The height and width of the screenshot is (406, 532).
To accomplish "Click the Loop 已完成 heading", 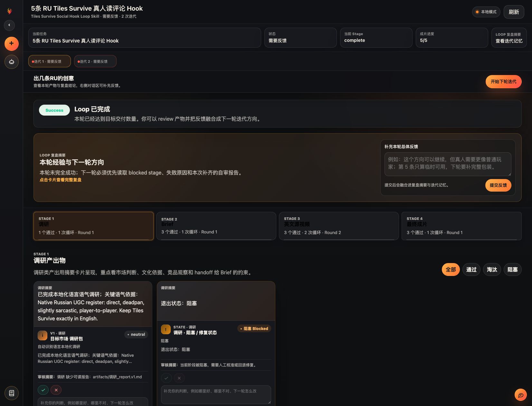I will (92, 109).
